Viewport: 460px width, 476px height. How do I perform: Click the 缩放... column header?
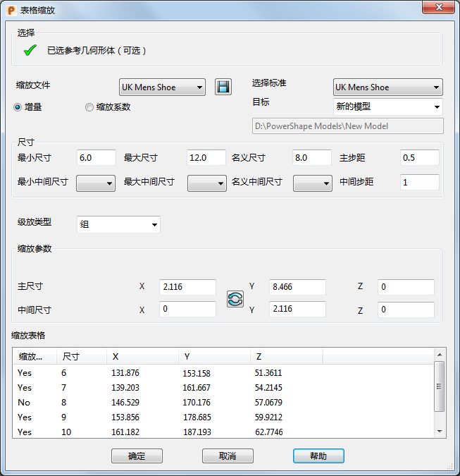35,356
